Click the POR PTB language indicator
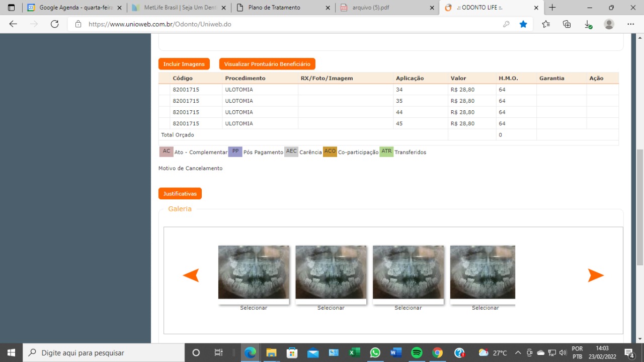This screenshot has width=644, height=362. pyautogui.click(x=578, y=352)
